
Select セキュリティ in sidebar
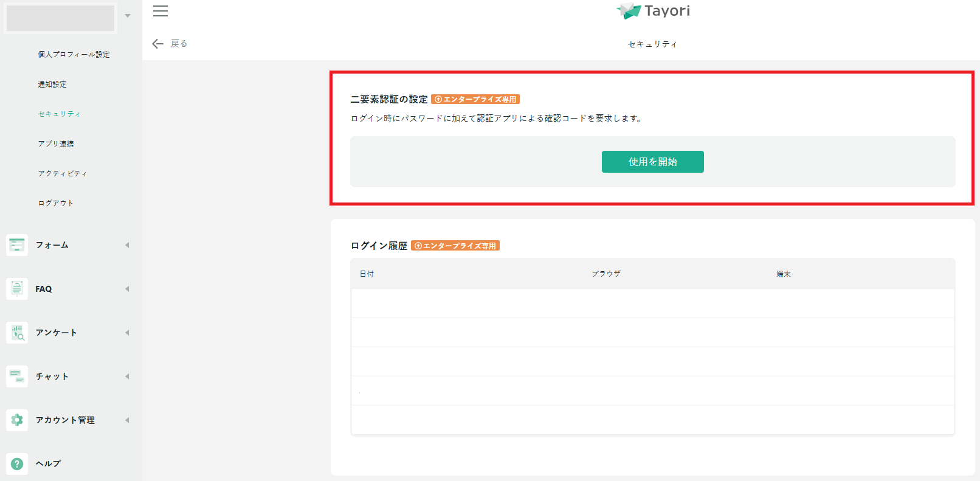point(59,114)
